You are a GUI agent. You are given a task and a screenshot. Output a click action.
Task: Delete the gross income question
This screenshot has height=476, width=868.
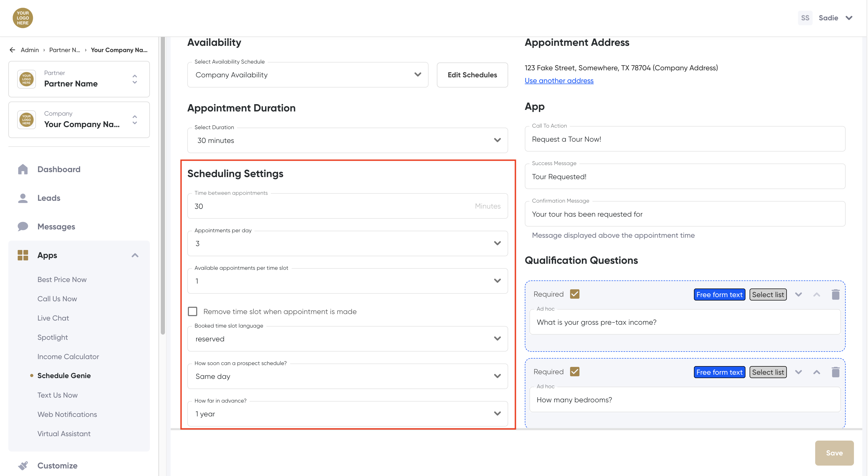pyautogui.click(x=835, y=294)
